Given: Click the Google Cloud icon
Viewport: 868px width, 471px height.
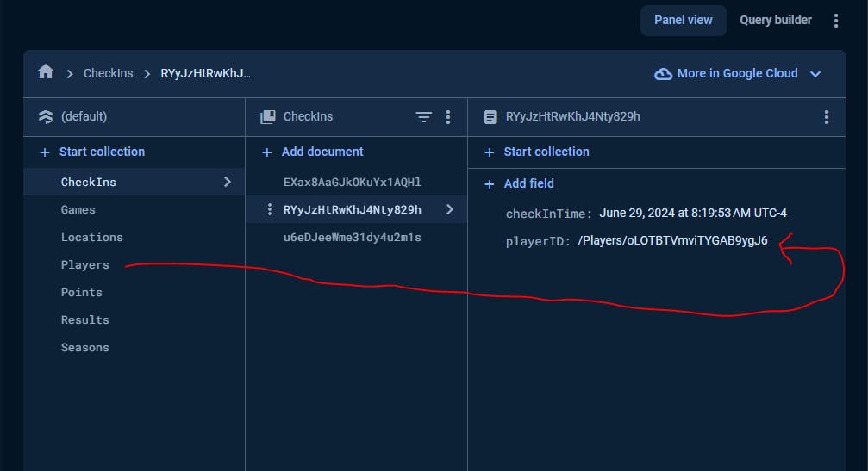Looking at the screenshot, I should pos(663,73).
